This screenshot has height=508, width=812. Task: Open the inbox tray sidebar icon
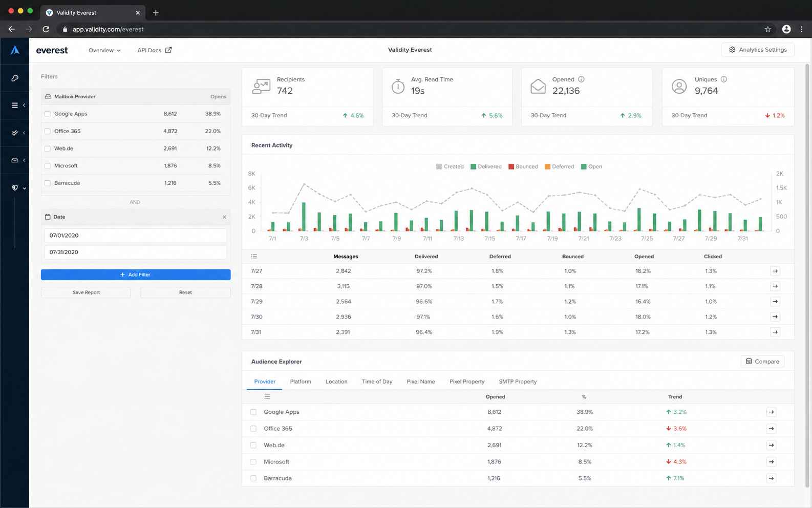pyautogui.click(x=15, y=160)
